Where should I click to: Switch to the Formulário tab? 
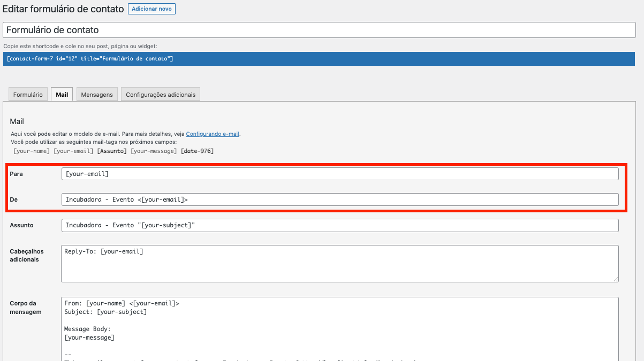pyautogui.click(x=28, y=95)
